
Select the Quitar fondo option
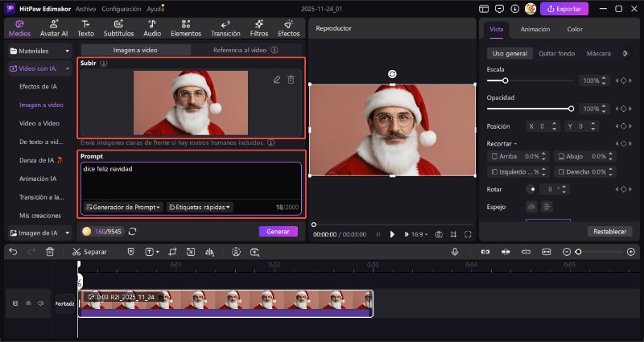556,53
